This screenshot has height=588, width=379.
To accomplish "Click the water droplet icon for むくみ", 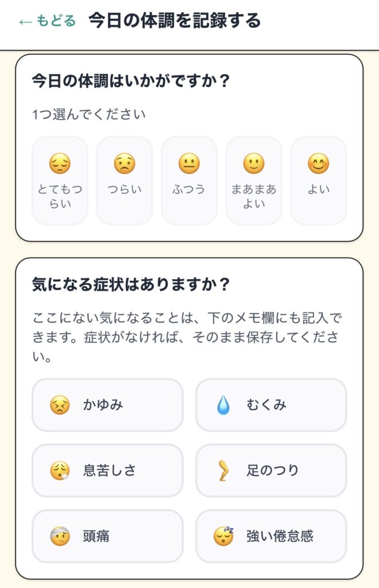I will coord(223,406).
